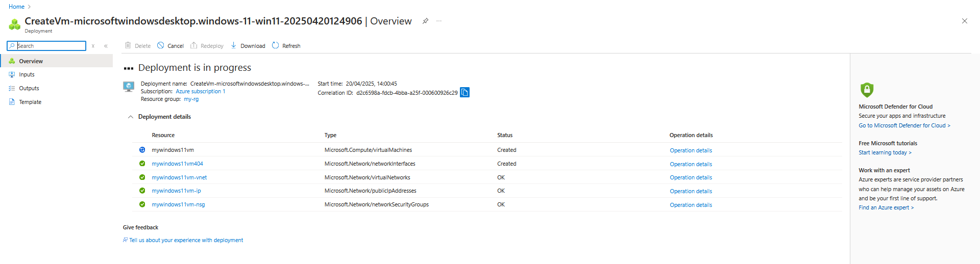Cancel the deployment from the toolbar
This screenshot has width=980, height=264.
tap(170, 46)
